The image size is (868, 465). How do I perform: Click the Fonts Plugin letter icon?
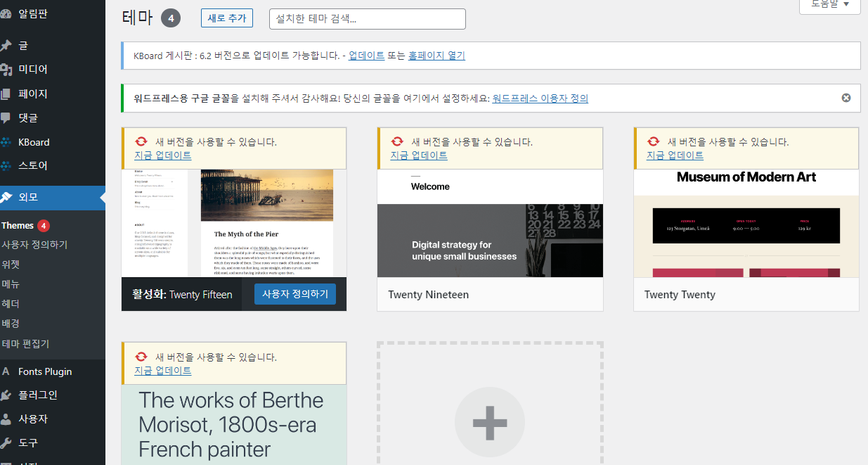pos(6,371)
